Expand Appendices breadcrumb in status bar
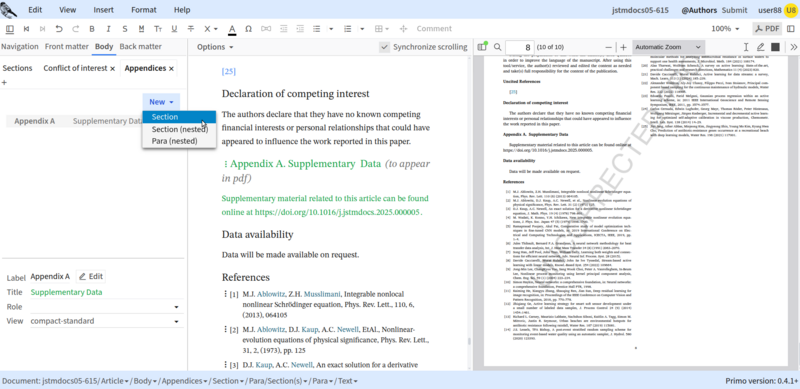800x389 pixels. 184,381
